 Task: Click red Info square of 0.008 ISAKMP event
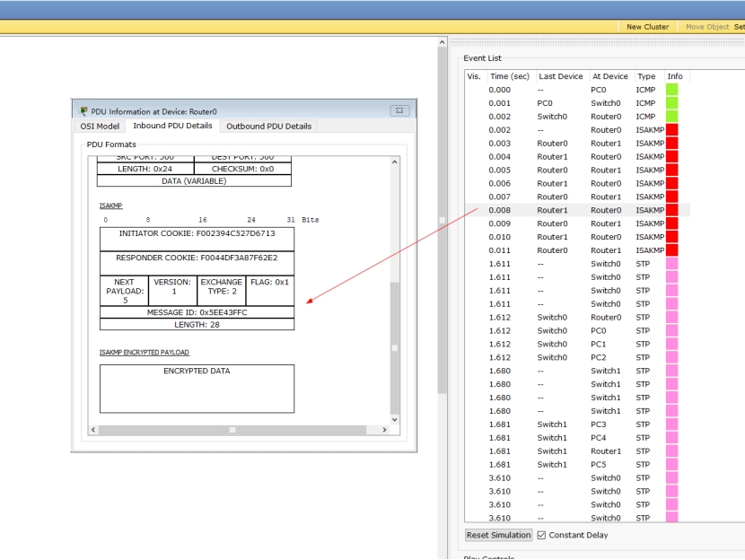pos(671,210)
